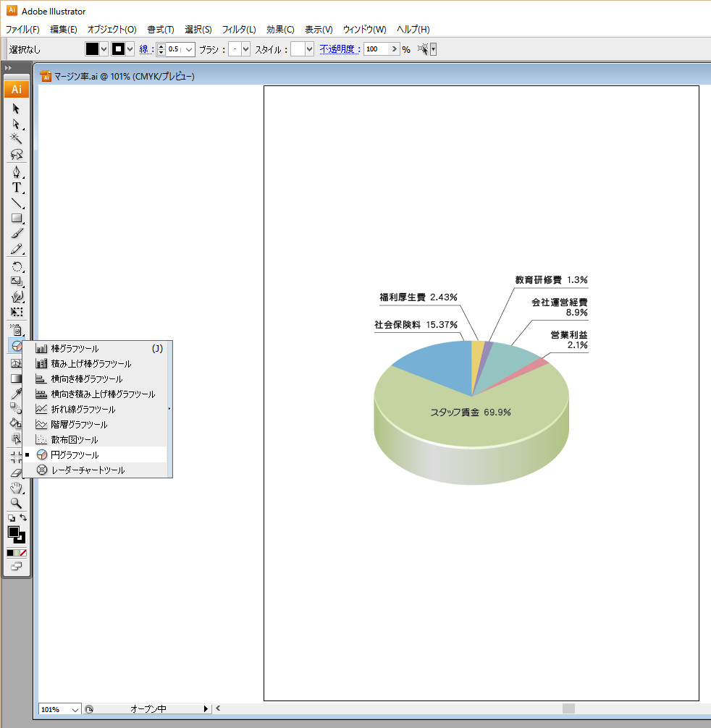
Task: Select the Paintbrush tool
Action: pos(16,233)
